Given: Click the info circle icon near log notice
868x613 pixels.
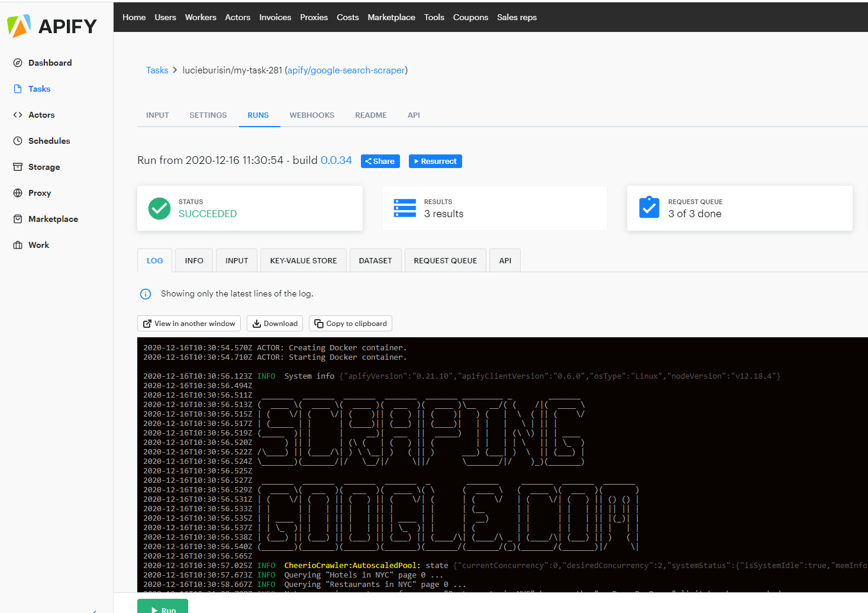Looking at the screenshot, I should 146,294.
